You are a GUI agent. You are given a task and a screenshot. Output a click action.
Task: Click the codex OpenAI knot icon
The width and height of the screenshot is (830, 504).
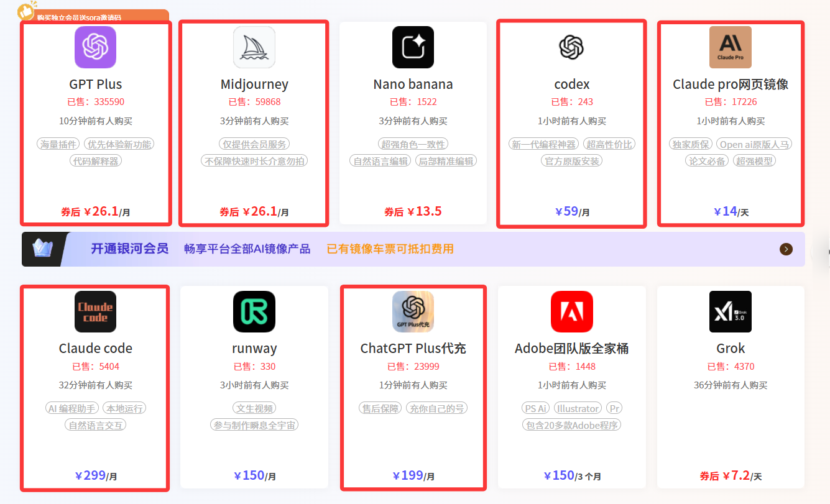point(571,47)
